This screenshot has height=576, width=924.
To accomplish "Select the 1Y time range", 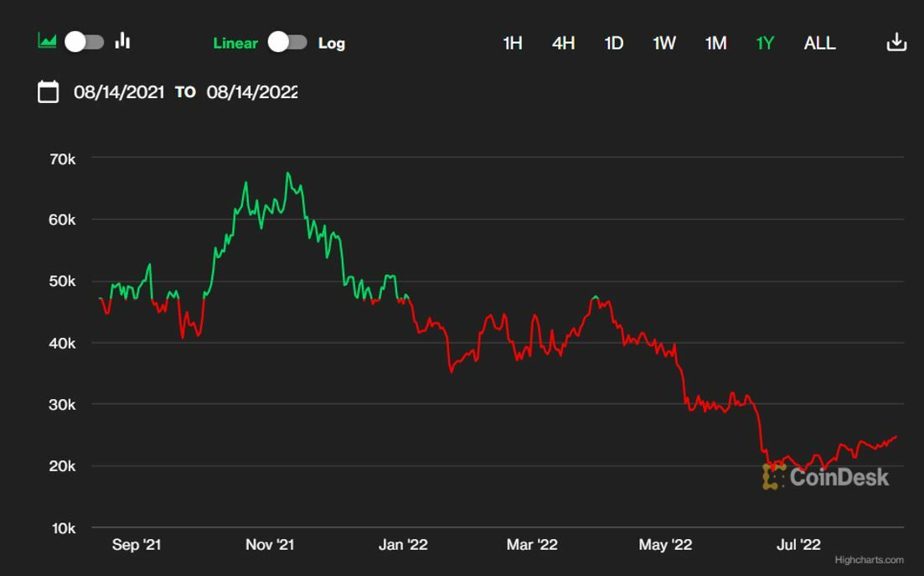I will tap(765, 43).
